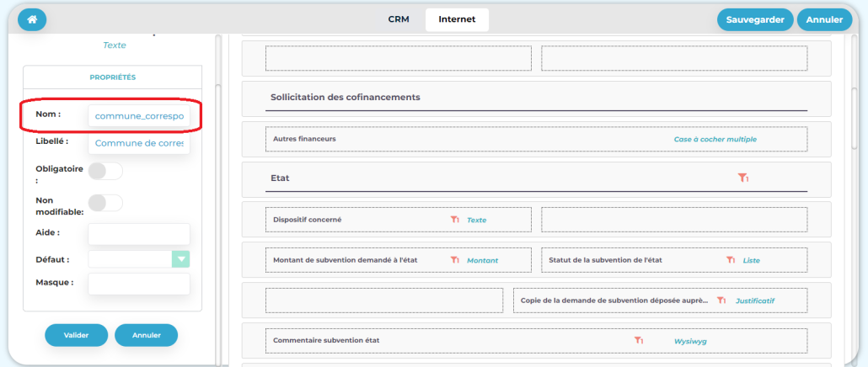This screenshot has width=868, height=367.
Task: Click the Sauvegarder button
Action: click(x=755, y=19)
